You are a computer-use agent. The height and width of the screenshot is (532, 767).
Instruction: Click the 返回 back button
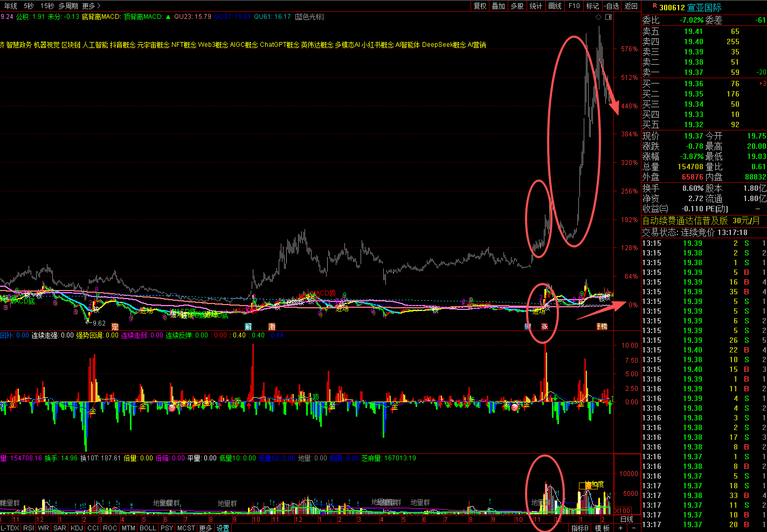[x=631, y=6]
